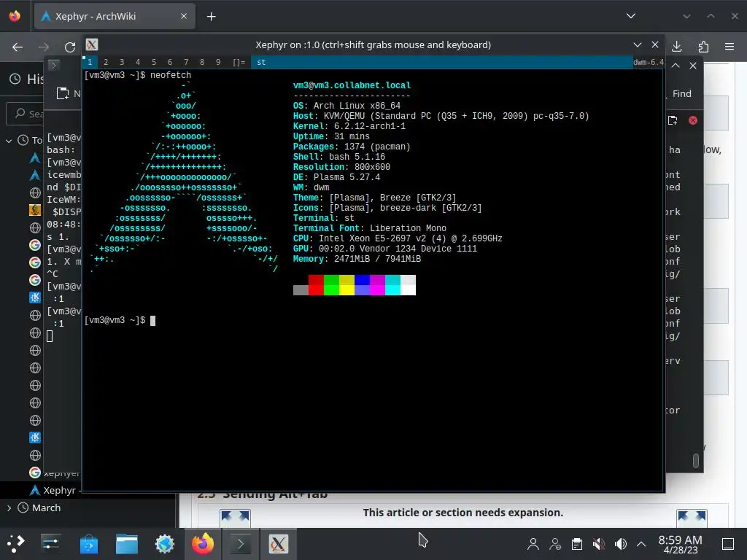Click the red swatch in neofetch palette

point(316,285)
